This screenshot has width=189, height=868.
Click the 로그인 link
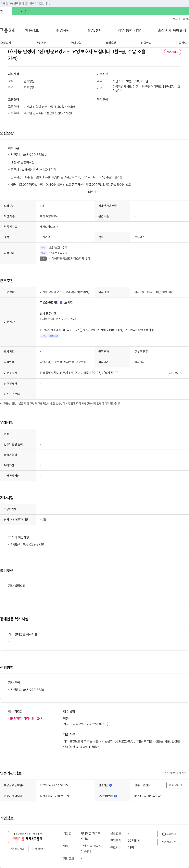(x=176, y=19)
